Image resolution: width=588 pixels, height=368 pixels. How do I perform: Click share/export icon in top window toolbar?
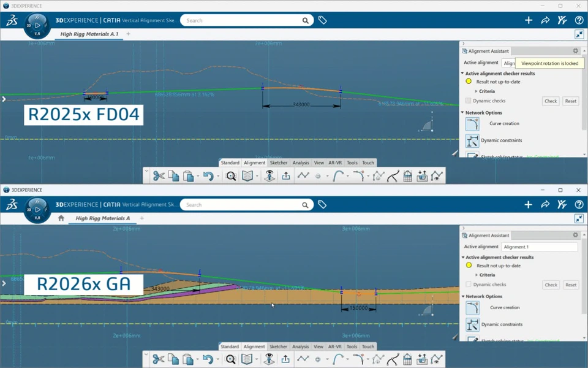click(x=286, y=176)
